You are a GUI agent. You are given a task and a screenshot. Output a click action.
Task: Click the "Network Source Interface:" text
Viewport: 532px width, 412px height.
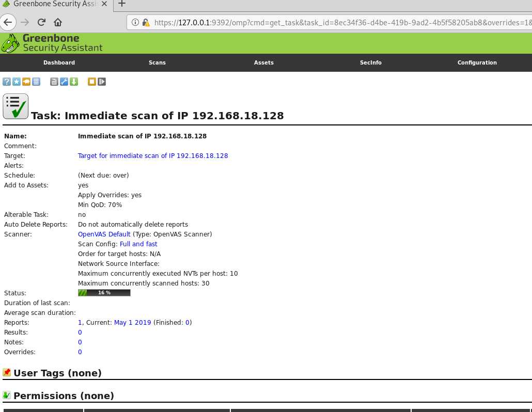click(118, 263)
